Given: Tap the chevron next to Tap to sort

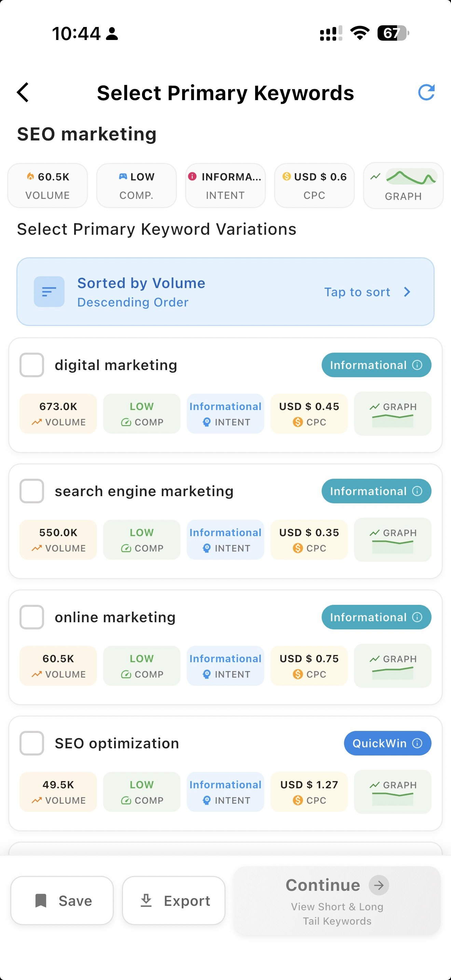Looking at the screenshot, I should point(407,292).
